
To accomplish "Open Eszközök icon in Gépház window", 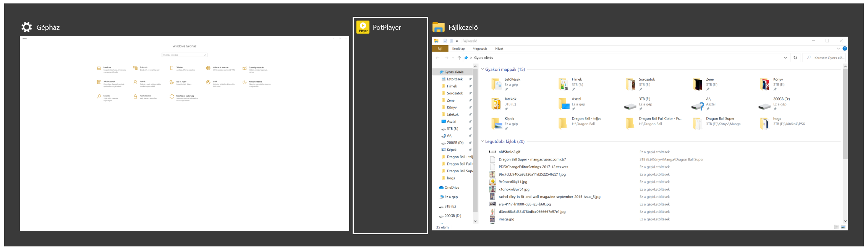I will pos(135,68).
